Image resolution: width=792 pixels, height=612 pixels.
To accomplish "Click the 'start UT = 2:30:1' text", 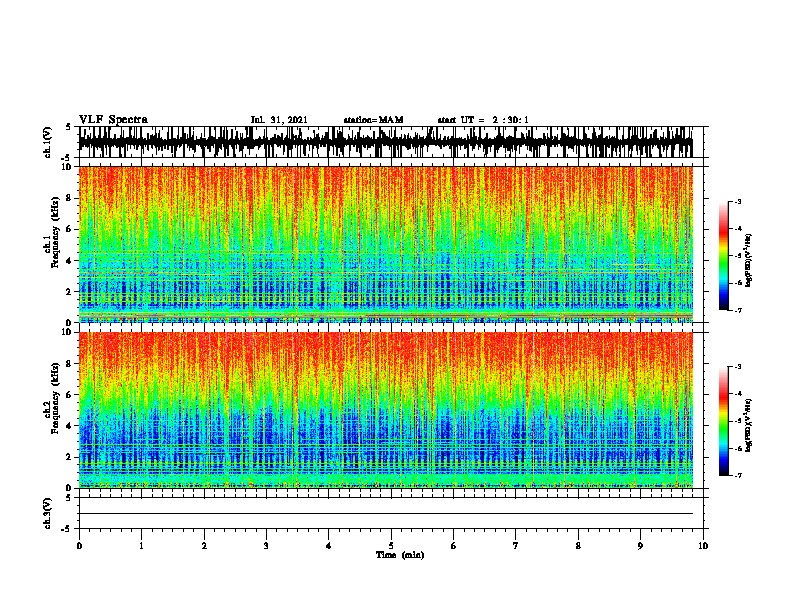I will tap(483, 120).
